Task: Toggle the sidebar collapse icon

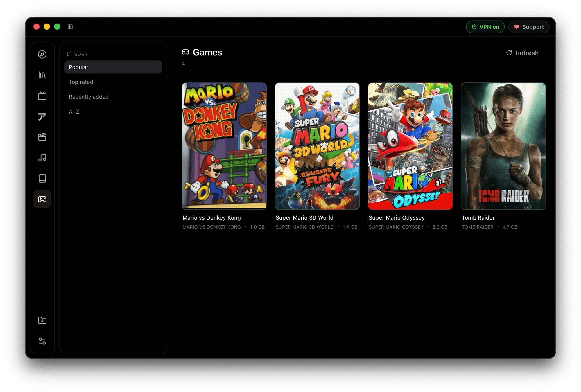Action: tap(70, 27)
